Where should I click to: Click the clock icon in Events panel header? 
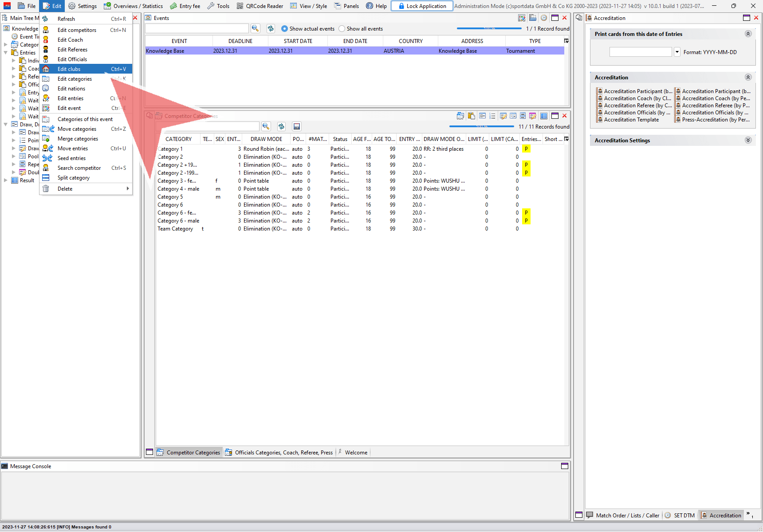pos(543,18)
